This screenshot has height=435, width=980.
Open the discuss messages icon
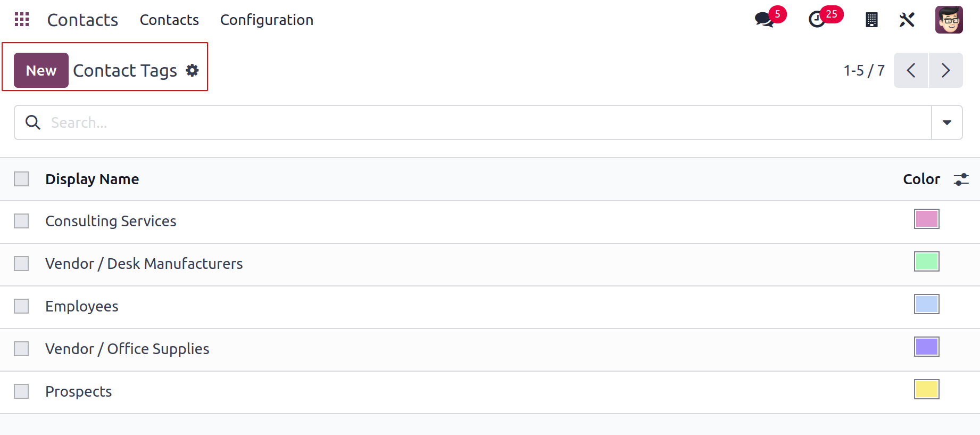(x=765, y=20)
